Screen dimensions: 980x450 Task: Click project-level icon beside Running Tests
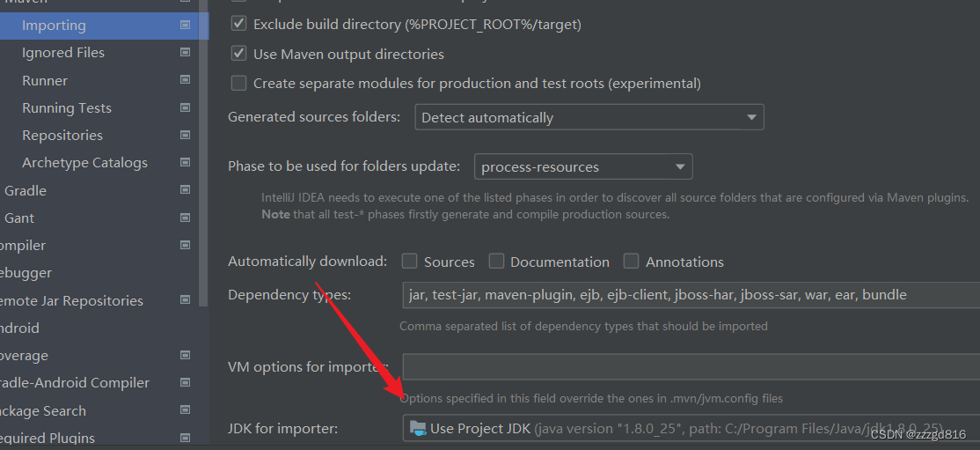[x=185, y=107]
